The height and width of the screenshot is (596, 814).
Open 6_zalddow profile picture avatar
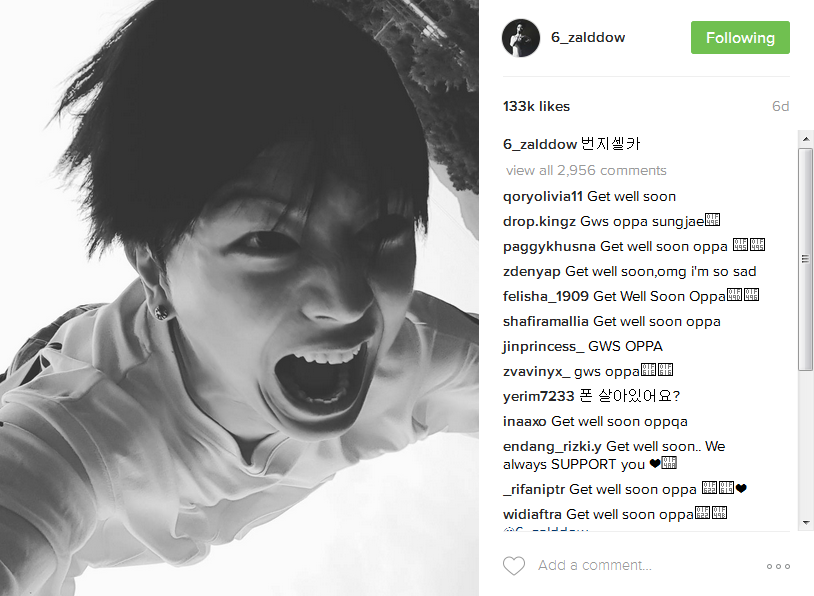click(x=521, y=38)
